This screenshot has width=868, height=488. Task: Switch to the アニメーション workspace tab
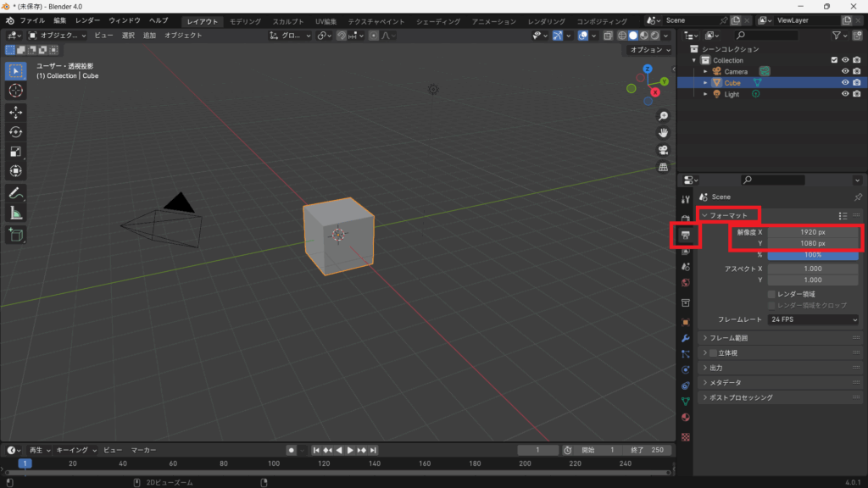click(x=494, y=21)
